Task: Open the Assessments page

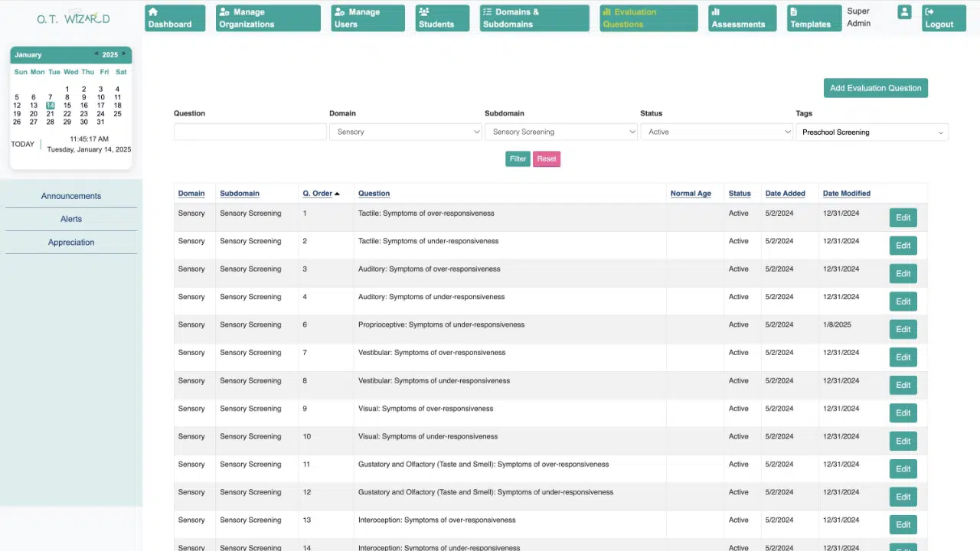Action: coord(742,18)
